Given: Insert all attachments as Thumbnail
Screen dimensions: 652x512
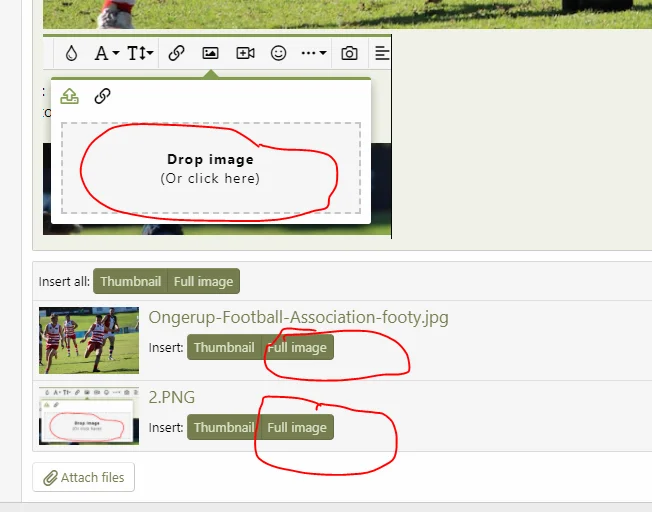Looking at the screenshot, I should pos(130,281).
